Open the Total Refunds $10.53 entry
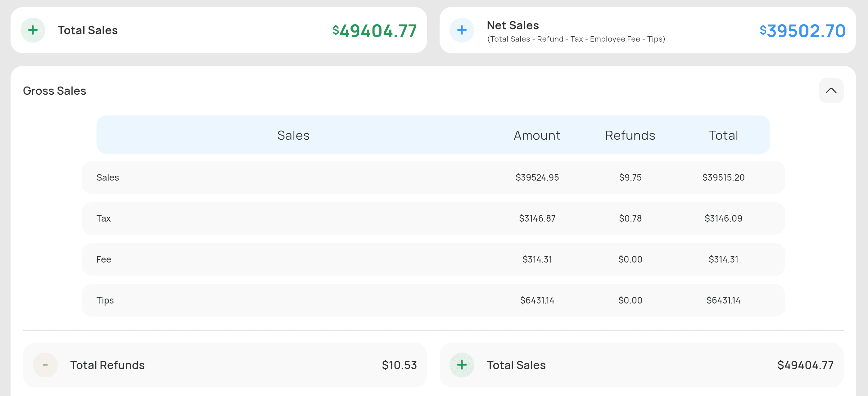Screen dimensions: 868x396 point(400,365)
